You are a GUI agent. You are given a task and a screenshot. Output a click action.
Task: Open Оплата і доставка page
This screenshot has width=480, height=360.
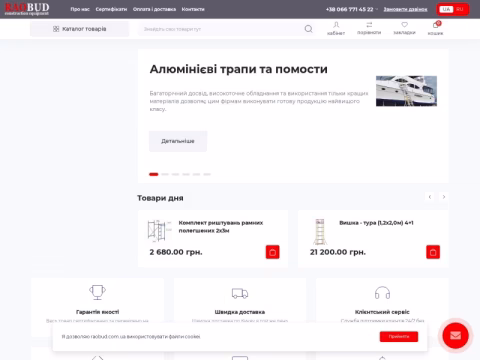pos(154,9)
